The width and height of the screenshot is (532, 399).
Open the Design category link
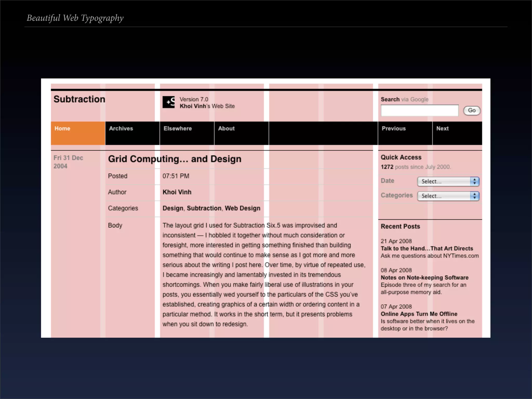[173, 208]
